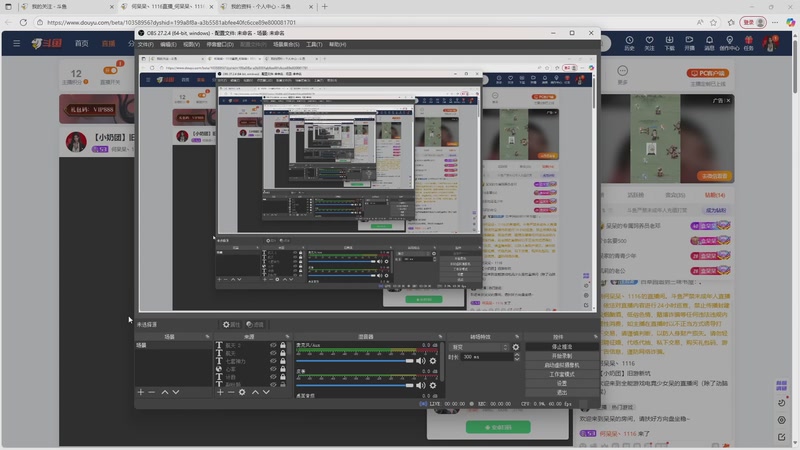Click 开始录制 start recording button
Viewport: 800px width, 450px height.
562,356
